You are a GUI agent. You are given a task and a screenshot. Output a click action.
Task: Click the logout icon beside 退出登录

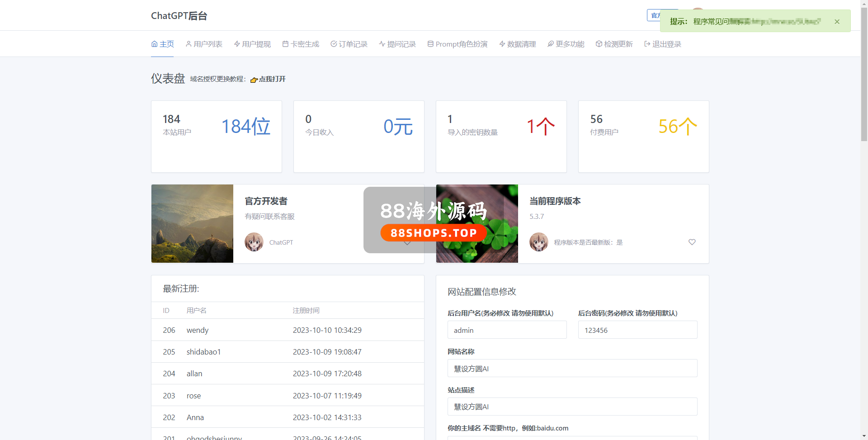coord(647,44)
